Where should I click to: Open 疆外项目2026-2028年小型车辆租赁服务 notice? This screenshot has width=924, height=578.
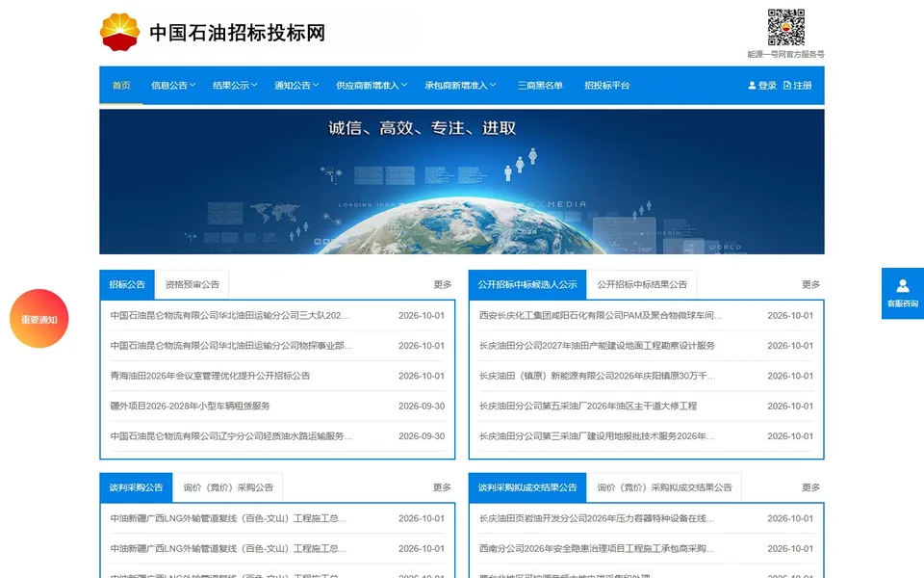(x=190, y=406)
